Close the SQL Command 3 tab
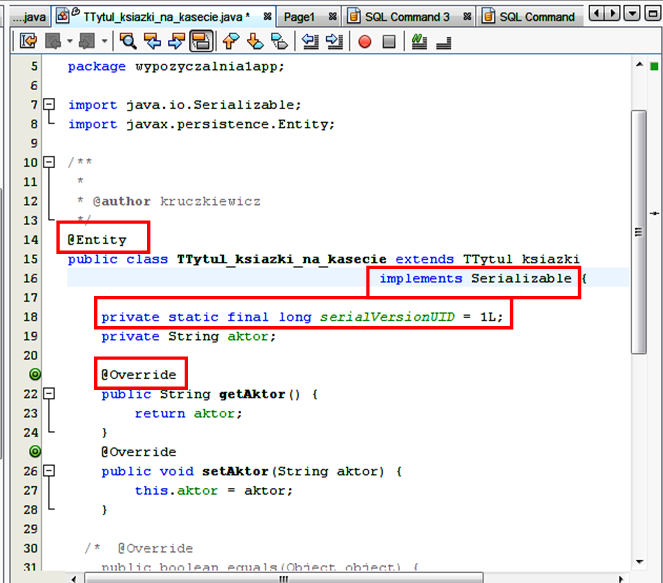Image resolution: width=663 pixels, height=583 pixels. 467,16
